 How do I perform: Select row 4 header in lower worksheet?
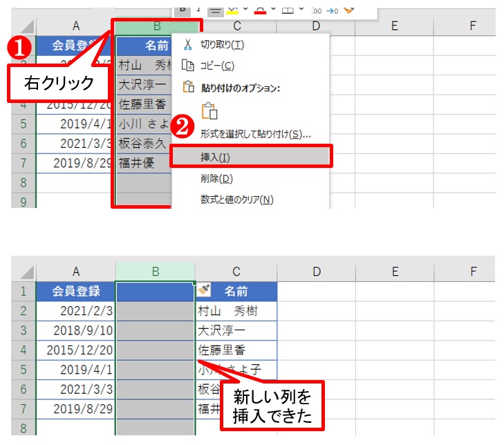click(x=24, y=350)
